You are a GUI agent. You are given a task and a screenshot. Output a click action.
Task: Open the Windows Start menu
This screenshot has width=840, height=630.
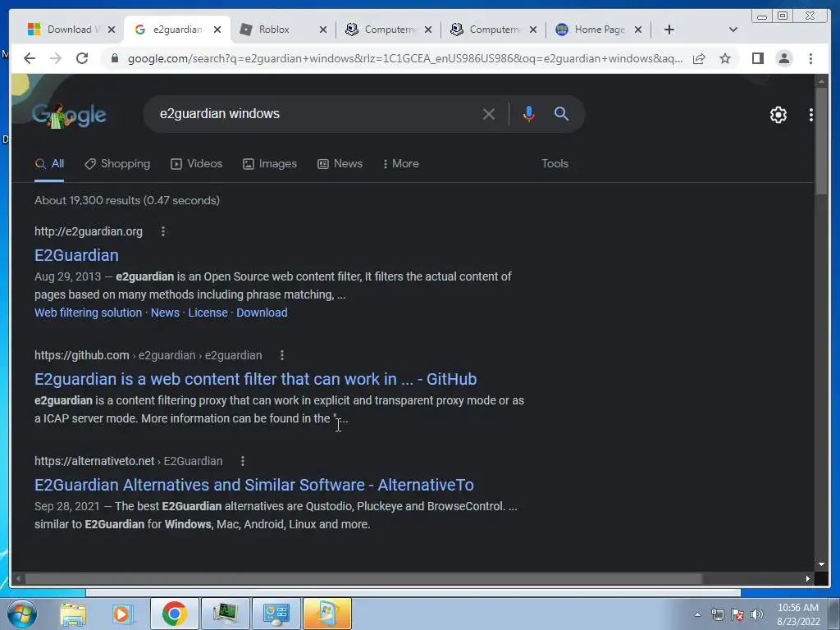21,614
